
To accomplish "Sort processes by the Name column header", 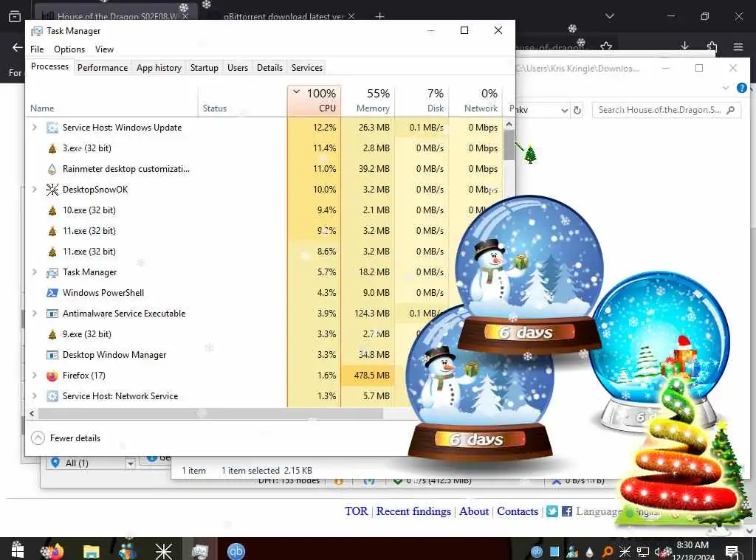I will (x=112, y=101).
